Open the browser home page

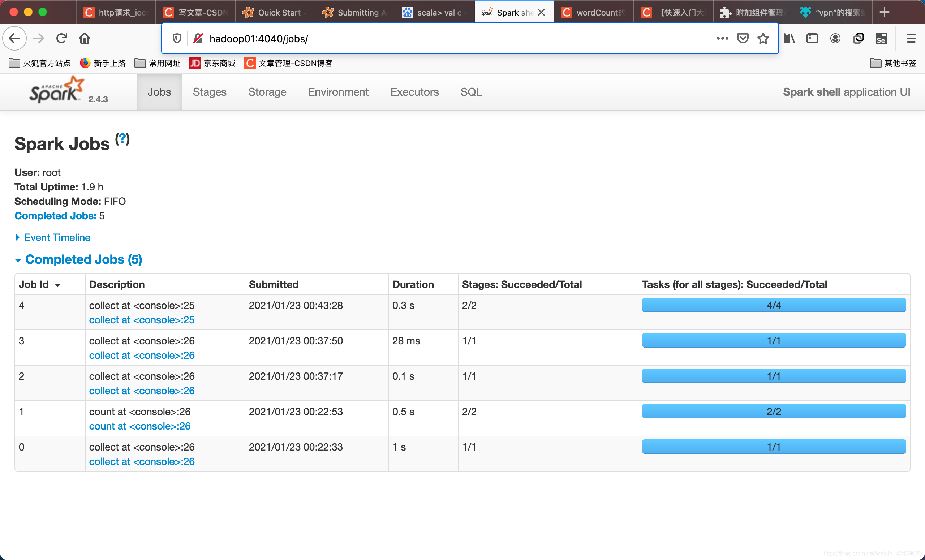coord(85,38)
